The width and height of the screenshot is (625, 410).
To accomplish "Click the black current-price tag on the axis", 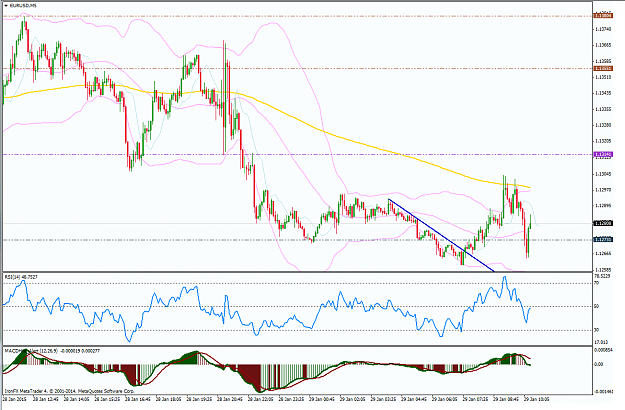I will (x=603, y=224).
